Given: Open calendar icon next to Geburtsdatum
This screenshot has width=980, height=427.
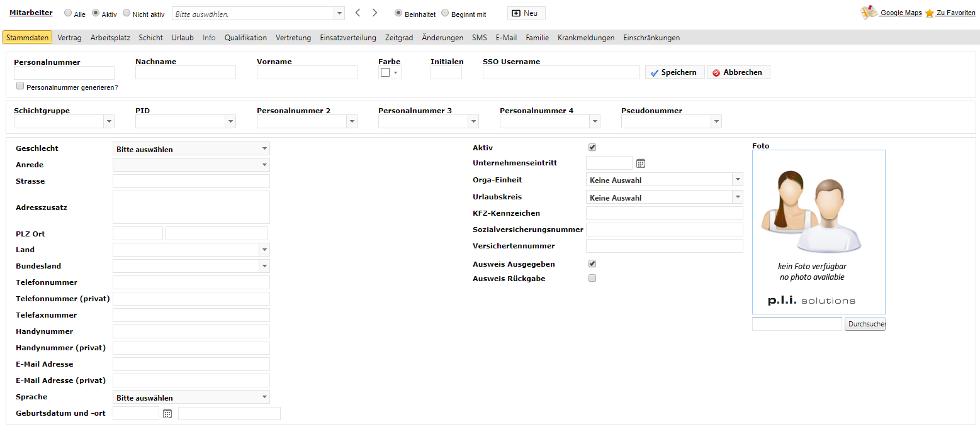Looking at the screenshot, I should coord(167,414).
